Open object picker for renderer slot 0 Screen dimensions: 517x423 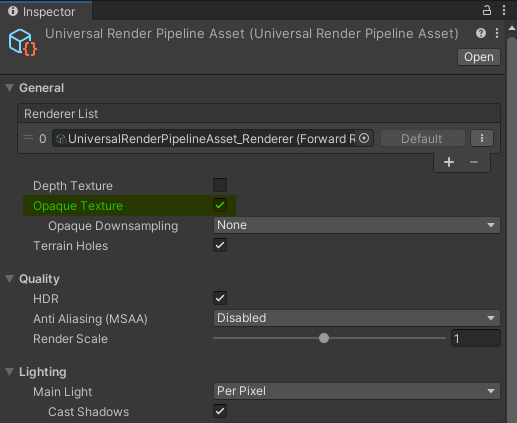pos(364,138)
